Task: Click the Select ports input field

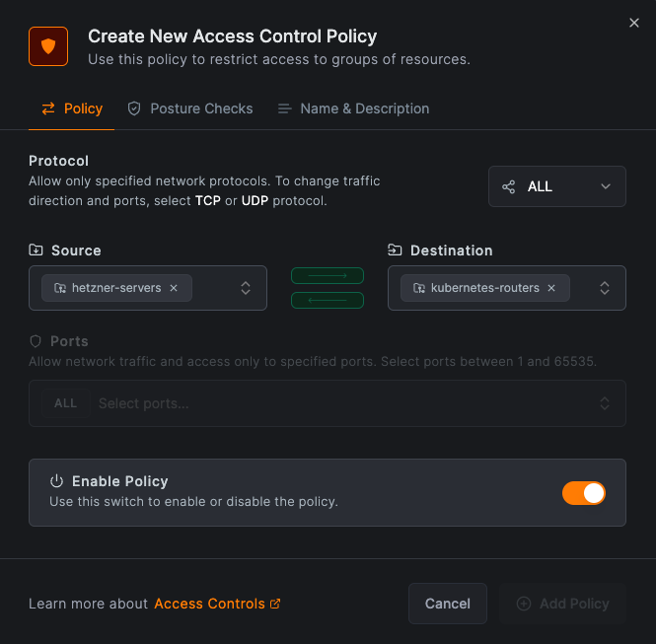Action: click(x=345, y=403)
